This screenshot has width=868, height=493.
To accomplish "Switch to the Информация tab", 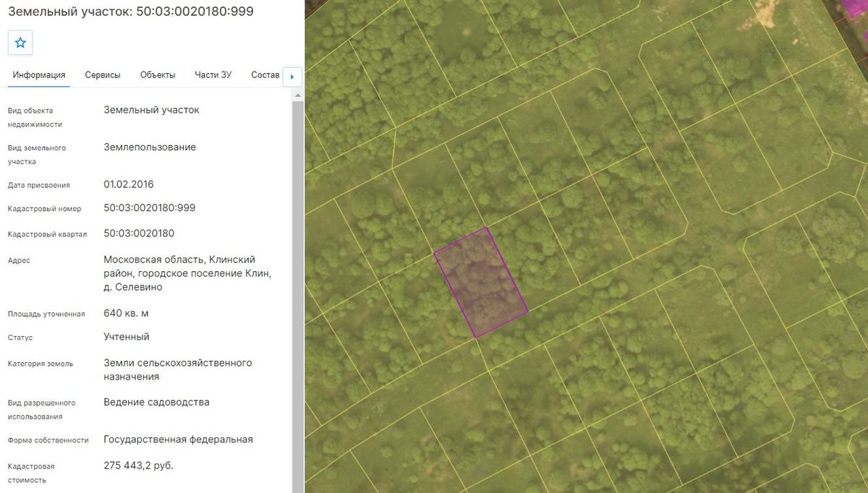I will [x=39, y=75].
